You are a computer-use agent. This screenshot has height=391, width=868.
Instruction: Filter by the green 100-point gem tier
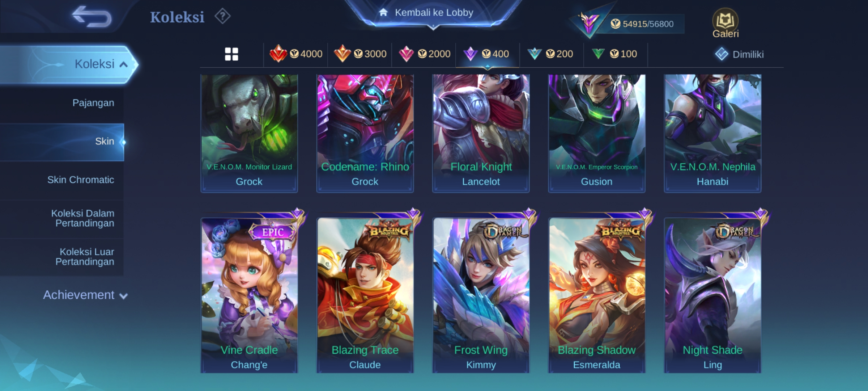coord(614,54)
